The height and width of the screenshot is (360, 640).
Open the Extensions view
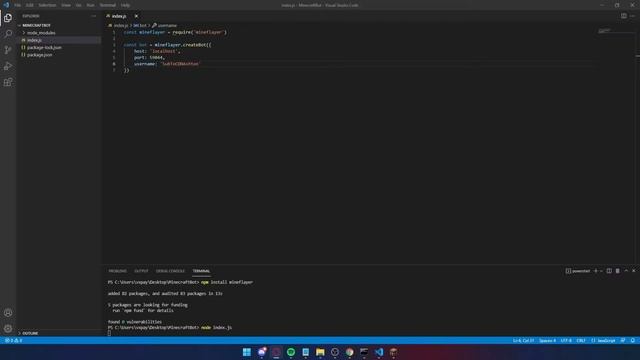(x=8, y=82)
